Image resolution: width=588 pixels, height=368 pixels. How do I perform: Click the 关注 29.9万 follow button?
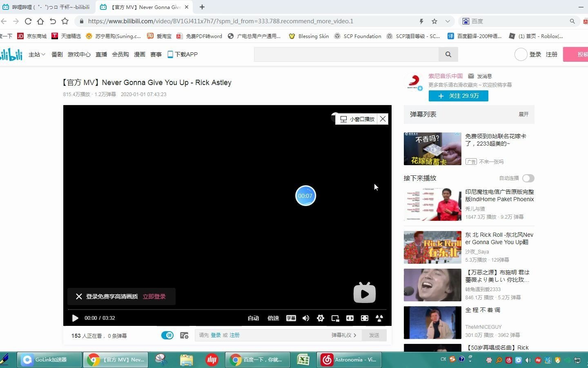tap(458, 96)
